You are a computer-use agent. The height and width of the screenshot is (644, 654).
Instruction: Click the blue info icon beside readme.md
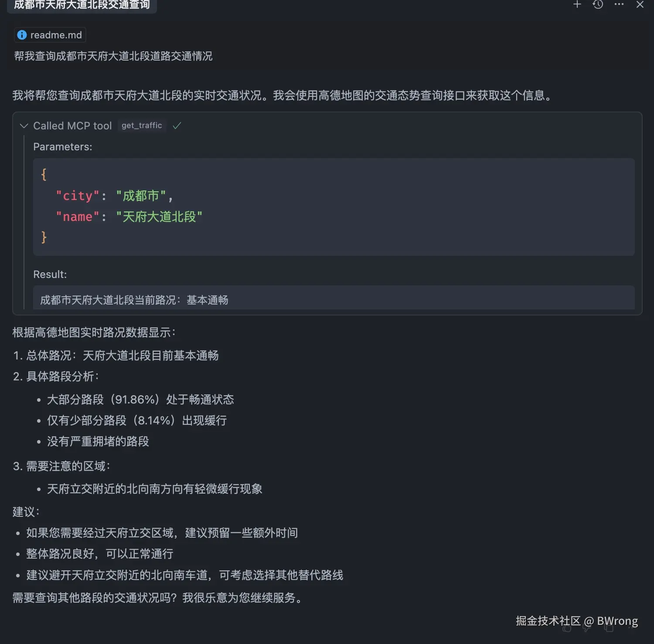[x=22, y=35]
